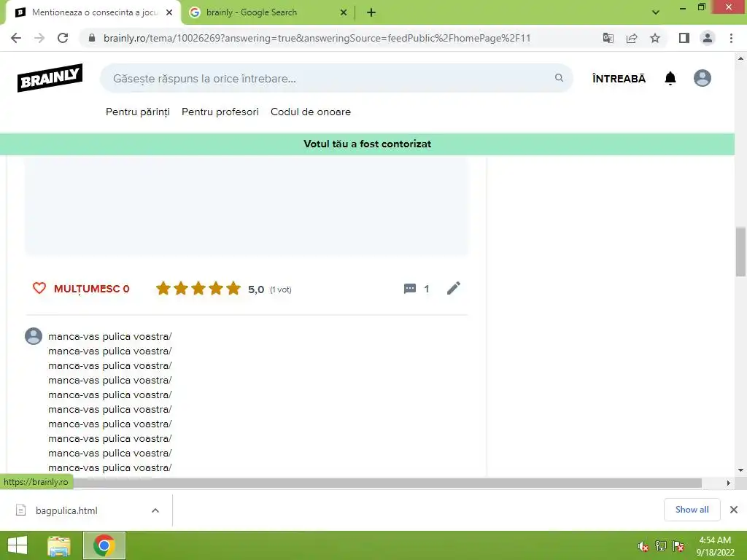Open the Windows Start button
The width and height of the screenshot is (747, 560).
click(18, 545)
